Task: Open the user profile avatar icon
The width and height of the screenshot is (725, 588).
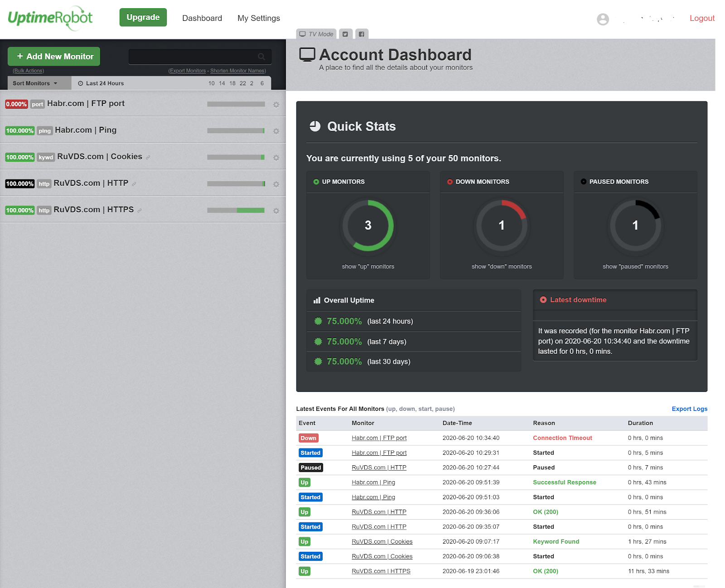Action: (x=603, y=19)
